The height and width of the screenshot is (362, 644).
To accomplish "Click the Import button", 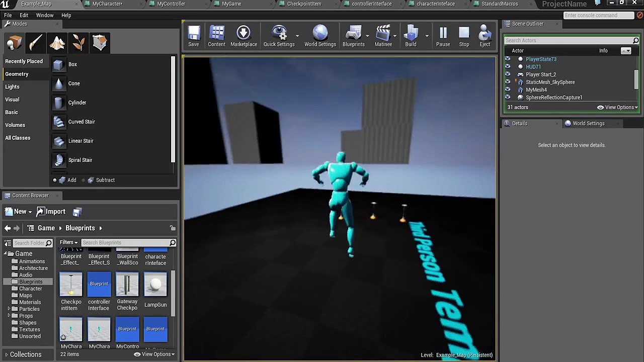I will (x=52, y=212).
